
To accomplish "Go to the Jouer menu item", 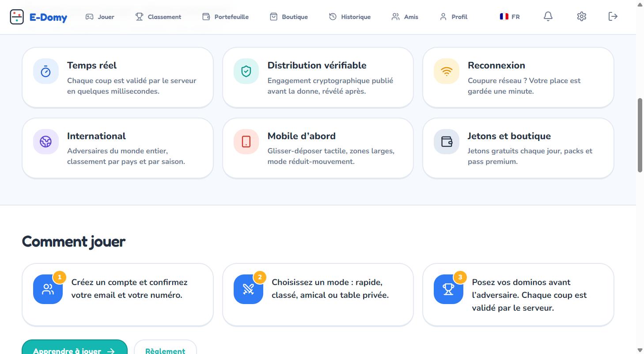I will point(100,17).
